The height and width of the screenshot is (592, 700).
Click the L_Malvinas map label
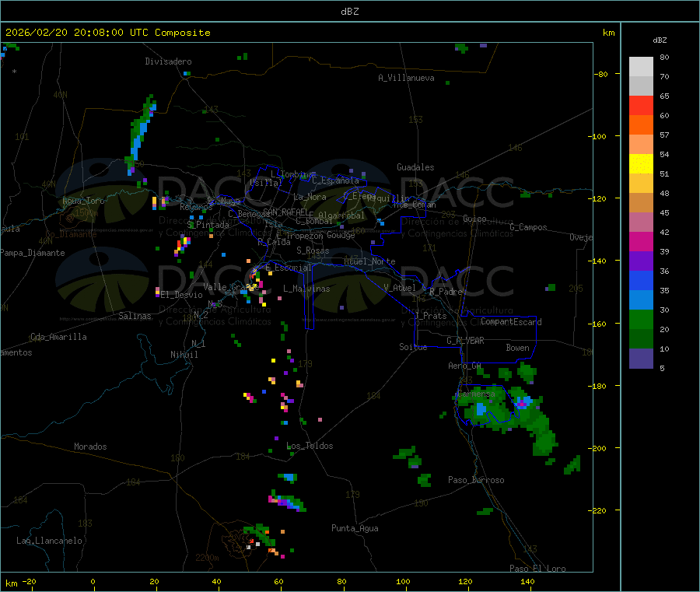tap(306, 289)
